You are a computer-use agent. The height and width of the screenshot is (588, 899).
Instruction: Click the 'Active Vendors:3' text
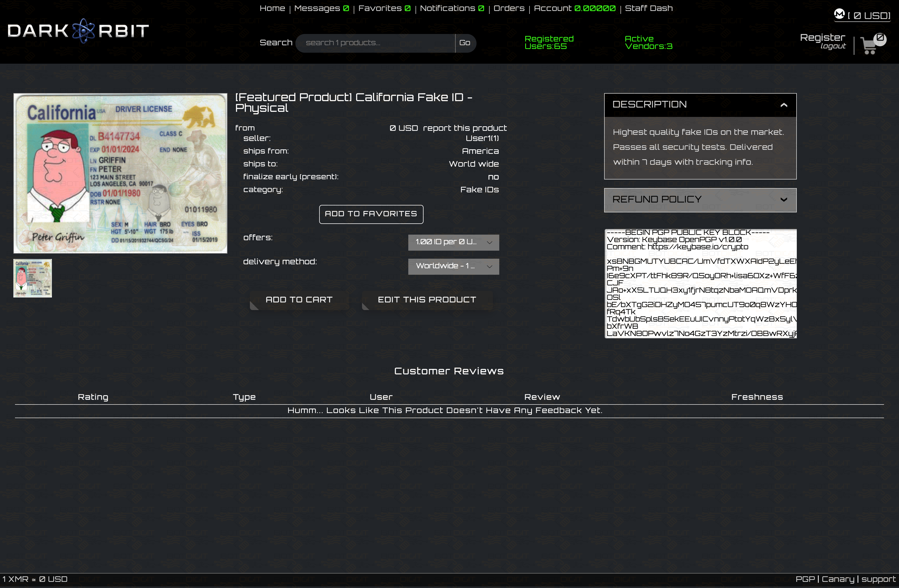648,42
